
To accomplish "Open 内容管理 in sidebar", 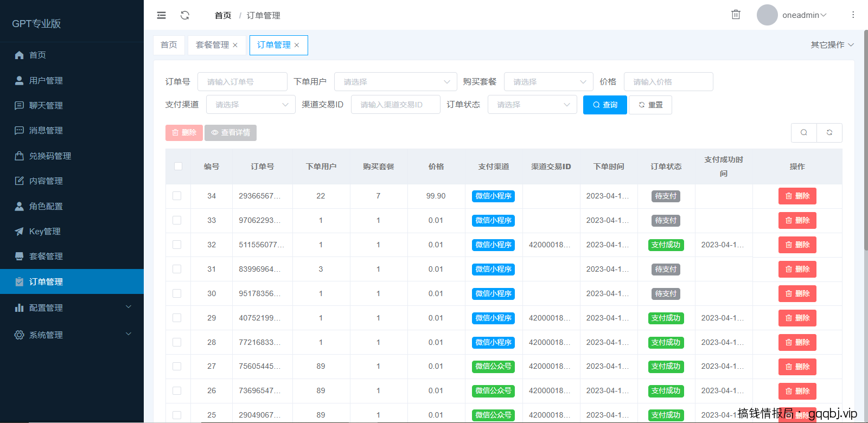I will coord(72,181).
